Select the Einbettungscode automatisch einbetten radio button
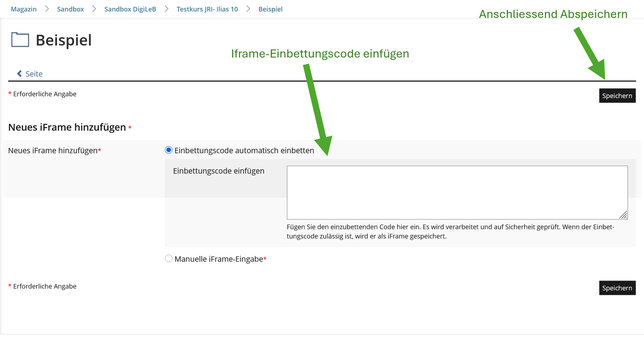The width and height of the screenshot is (644, 337). point(169,150)
